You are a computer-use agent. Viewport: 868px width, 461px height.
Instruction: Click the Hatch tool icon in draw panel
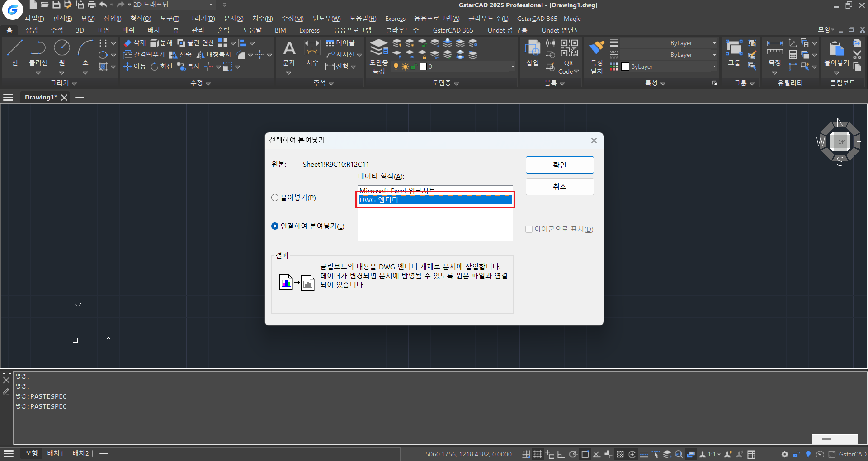[x=103, y=66]
